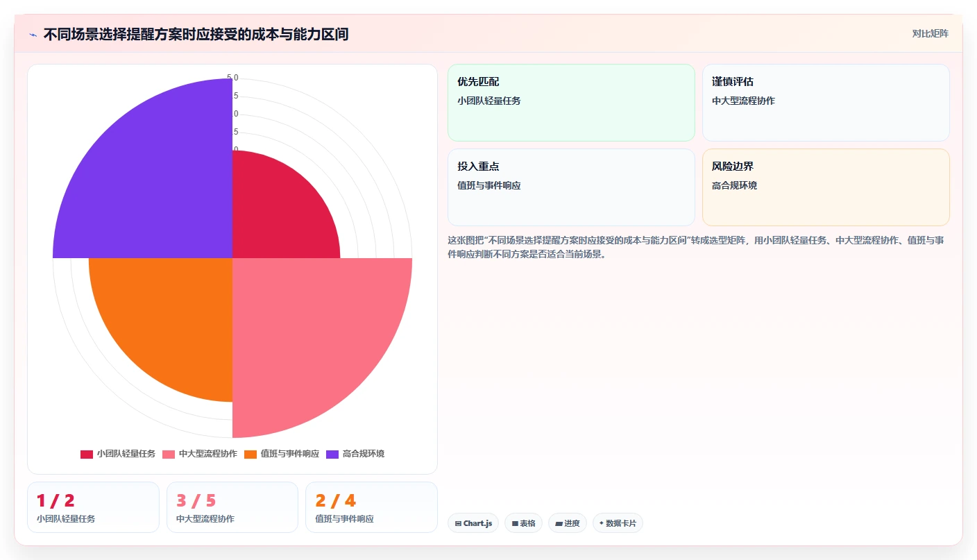The image size is (977, 560).
Task: Click the crimson 小团队轻量任务 chart segment
Action: point(278,212)
